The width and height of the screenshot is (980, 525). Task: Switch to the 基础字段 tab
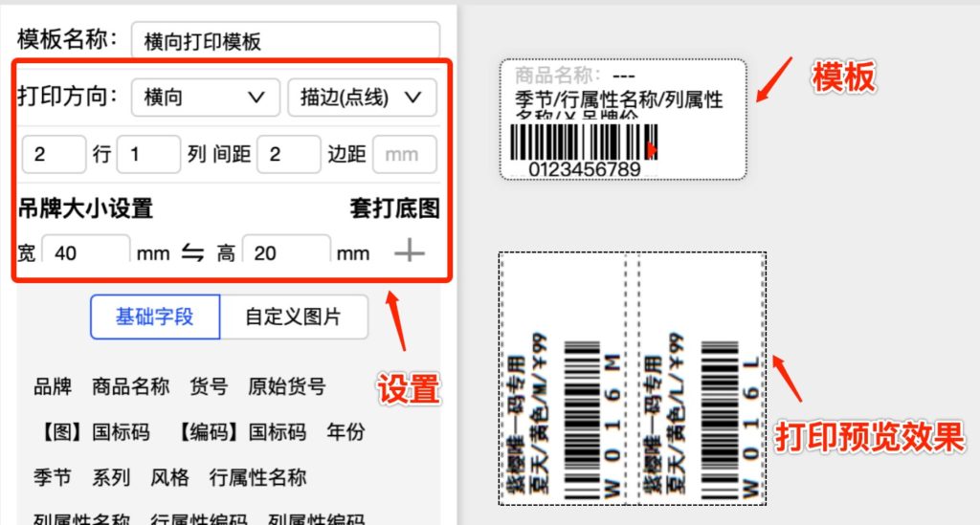(155, 317)
